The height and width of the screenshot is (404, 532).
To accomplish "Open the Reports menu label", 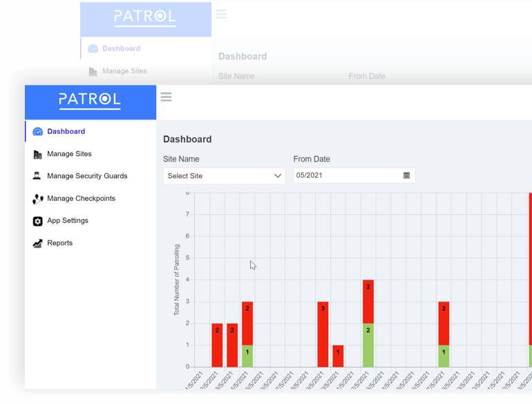I will tap(59, 243).
